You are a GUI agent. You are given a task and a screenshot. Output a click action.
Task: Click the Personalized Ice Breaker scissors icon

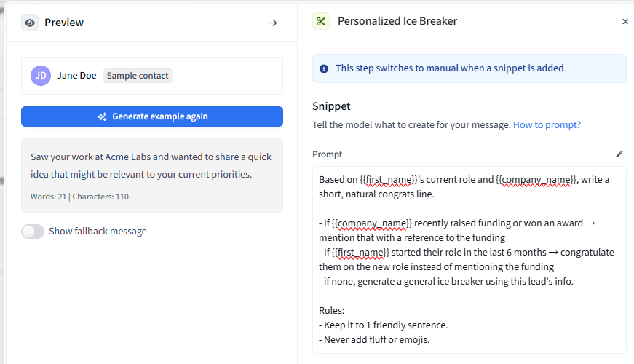point(321,21)
